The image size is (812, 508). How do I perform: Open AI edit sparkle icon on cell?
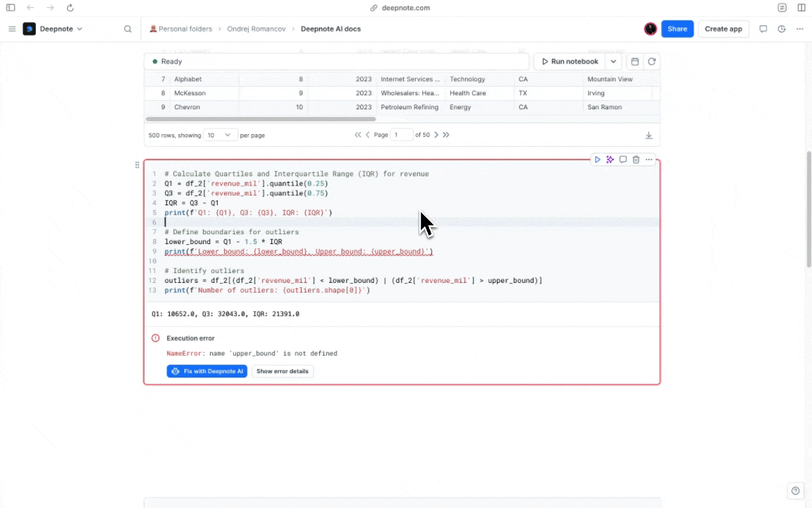click(x=610, y=159)
